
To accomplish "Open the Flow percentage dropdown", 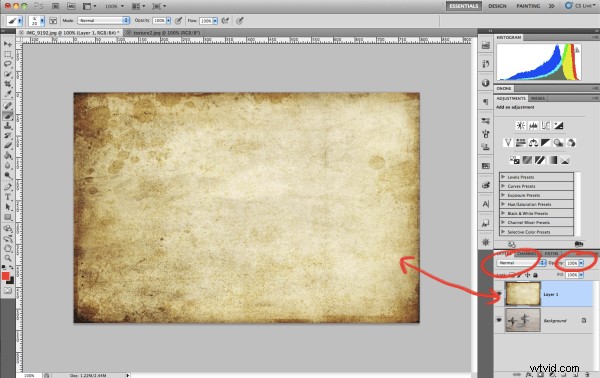I will [x=215, y=21].
